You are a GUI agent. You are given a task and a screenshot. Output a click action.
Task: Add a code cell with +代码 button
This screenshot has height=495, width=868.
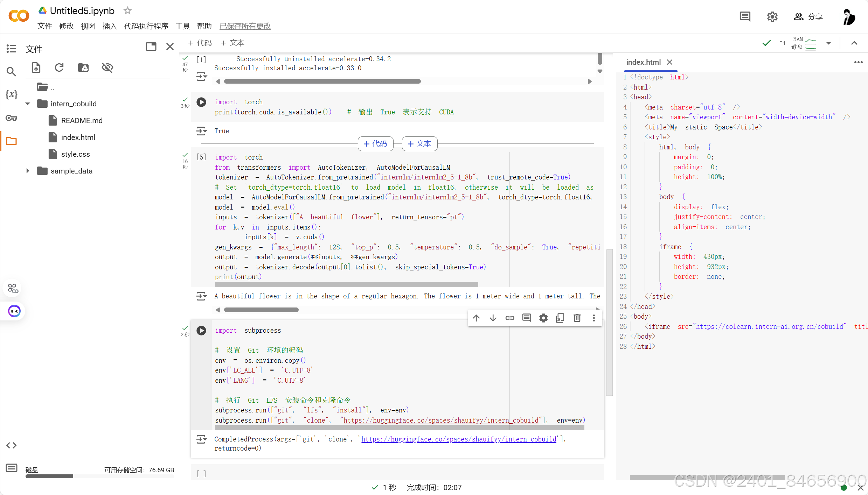(x=200, y=43)
